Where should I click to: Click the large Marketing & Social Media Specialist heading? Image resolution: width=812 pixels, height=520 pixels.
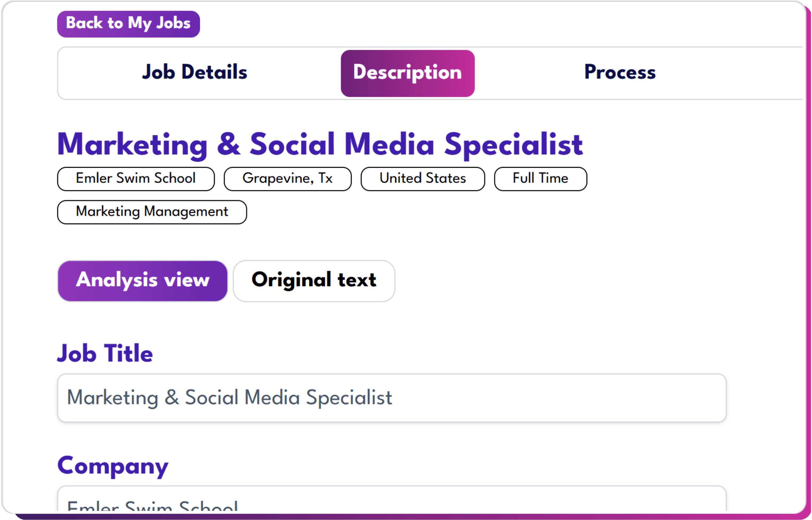320,145
